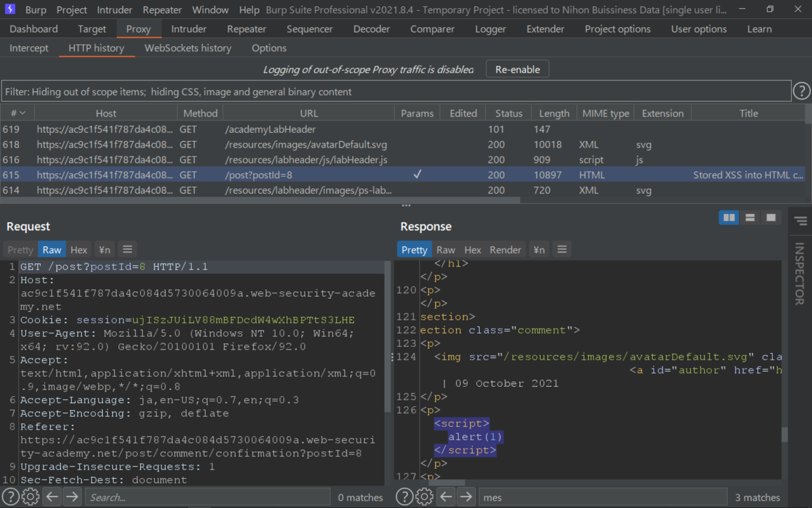
Task: Select Request Hex view
Action: [79, 249]
